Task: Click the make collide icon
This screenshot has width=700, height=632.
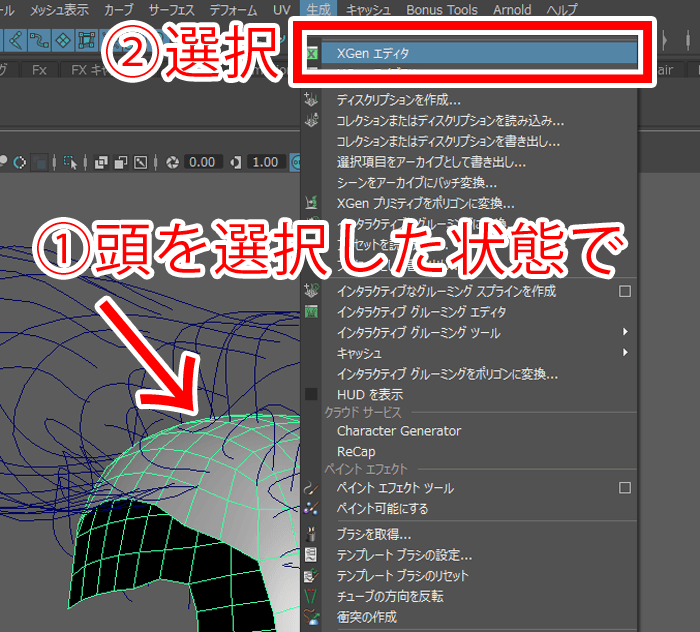Action: click(311, 616)
